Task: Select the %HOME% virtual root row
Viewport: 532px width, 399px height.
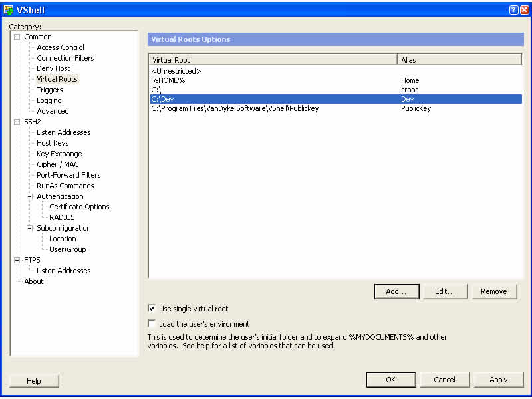Action: click(336, 80)
